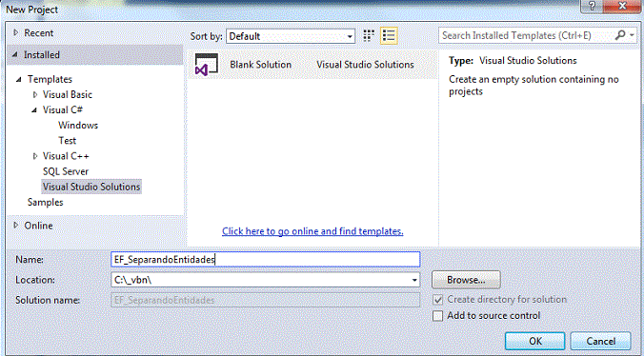Select Windows under Visual C#
The width and height of the screenshot is (644, 356).
[78, 126]
